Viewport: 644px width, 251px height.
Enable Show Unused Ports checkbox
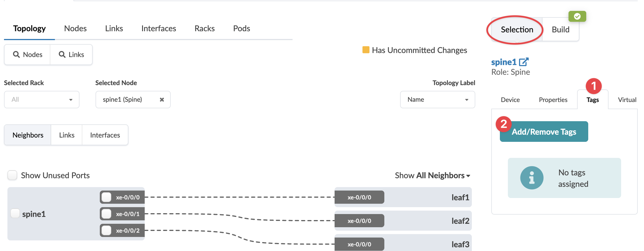[x=12, y=175]
